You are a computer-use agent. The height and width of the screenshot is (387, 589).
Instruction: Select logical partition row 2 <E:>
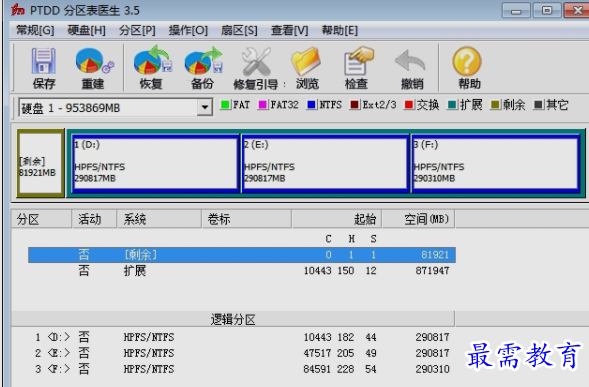tap(242, 353)
